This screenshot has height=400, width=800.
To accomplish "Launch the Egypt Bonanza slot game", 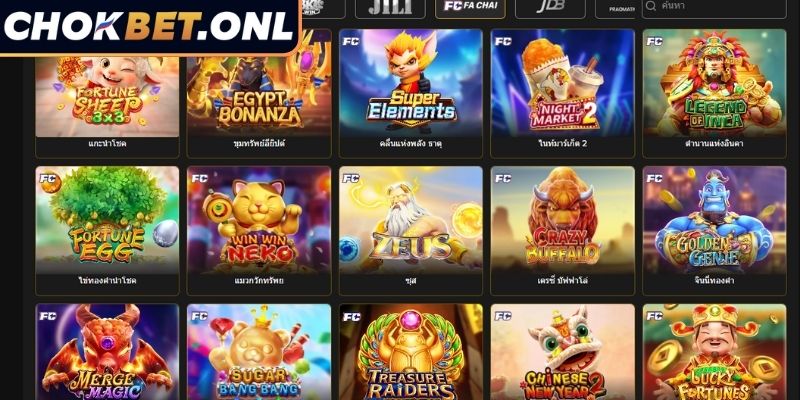I will pos(259,93).
